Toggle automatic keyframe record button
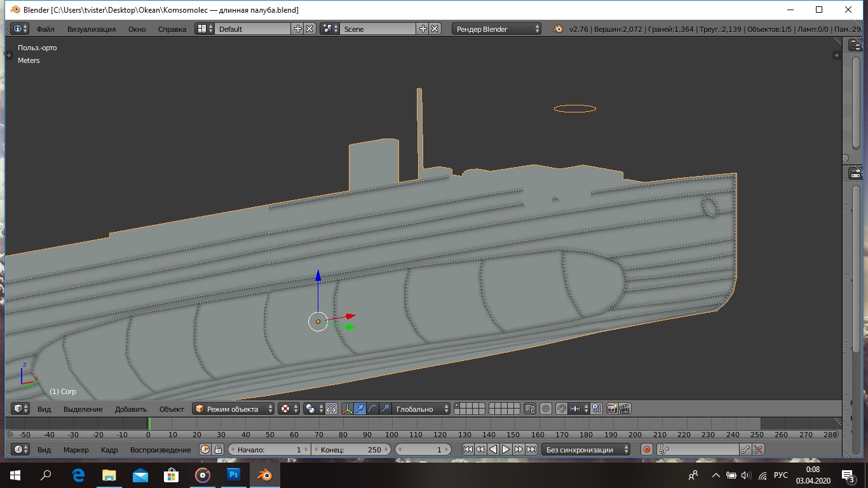This screenshot has width=868, height=488. (x=647, y=450)
